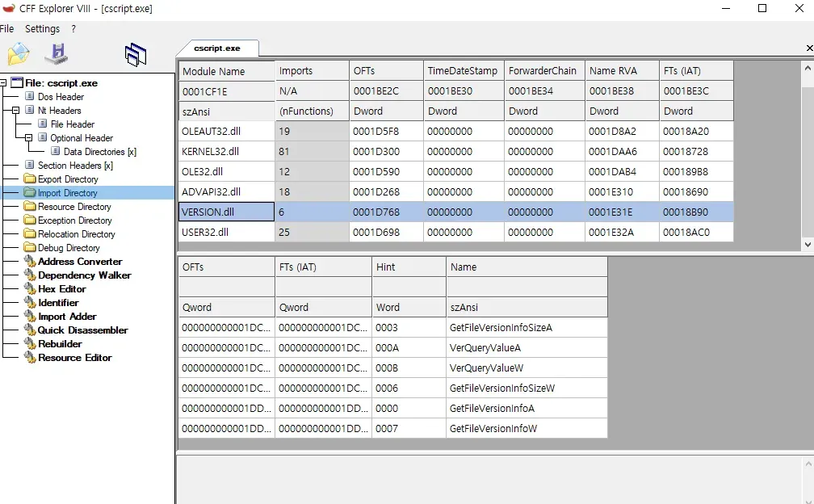
Task: Click the 0001D768 OFTs value cell
Action: tap(386, 212)
